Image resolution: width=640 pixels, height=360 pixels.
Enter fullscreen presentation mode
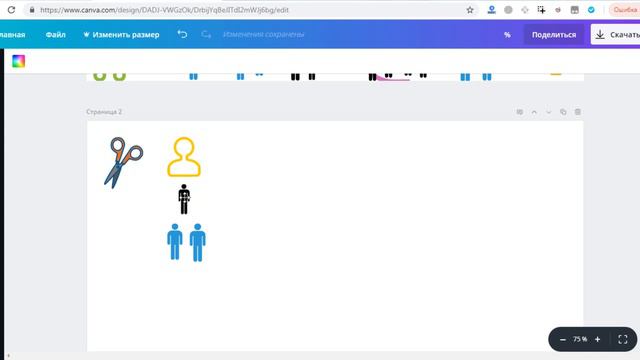pos(623,339)
